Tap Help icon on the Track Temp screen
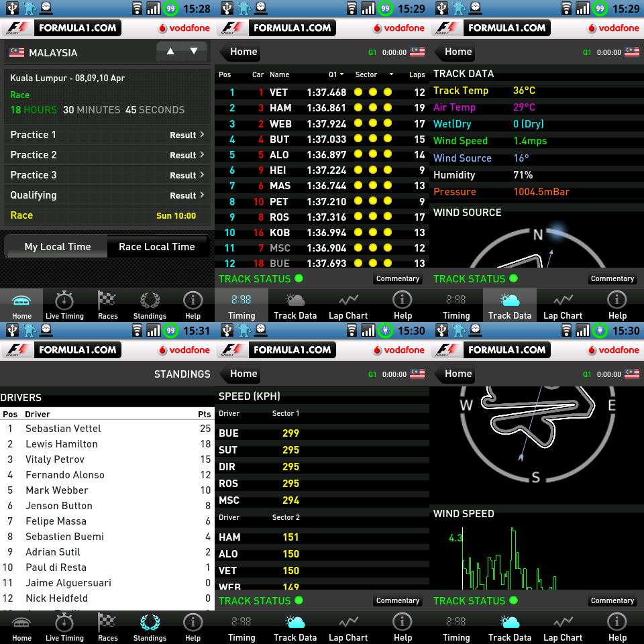This screenshot has height=644, width=644. (617, 305)
